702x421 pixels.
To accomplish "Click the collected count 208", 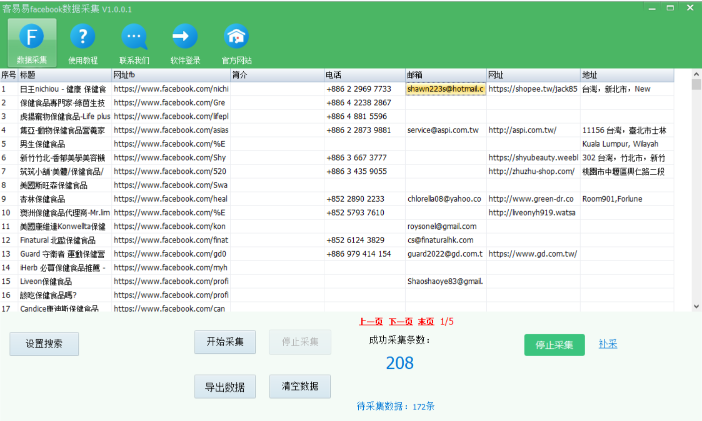I will click(x=400, y=363).
